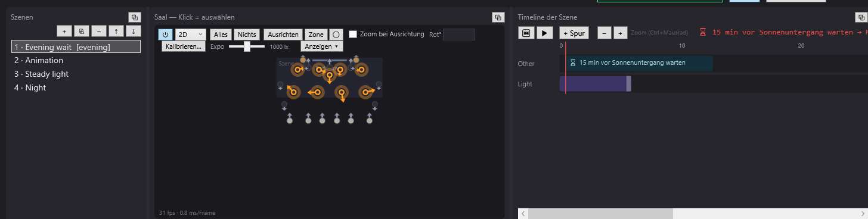Click the Nichts button to deselect all

tap(247, 35)
